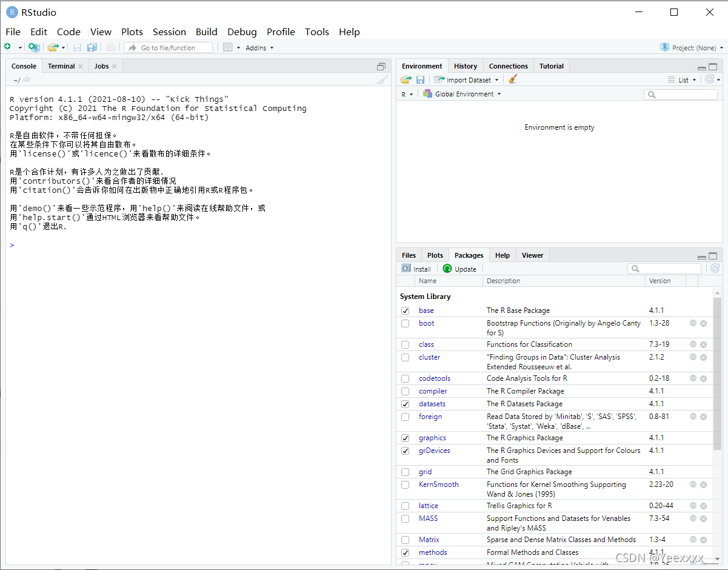Image resolution: width=728 pixels, height=570 pixels.
Task: Uncheck the datasets package checkbox
Action: click(406, 404)
